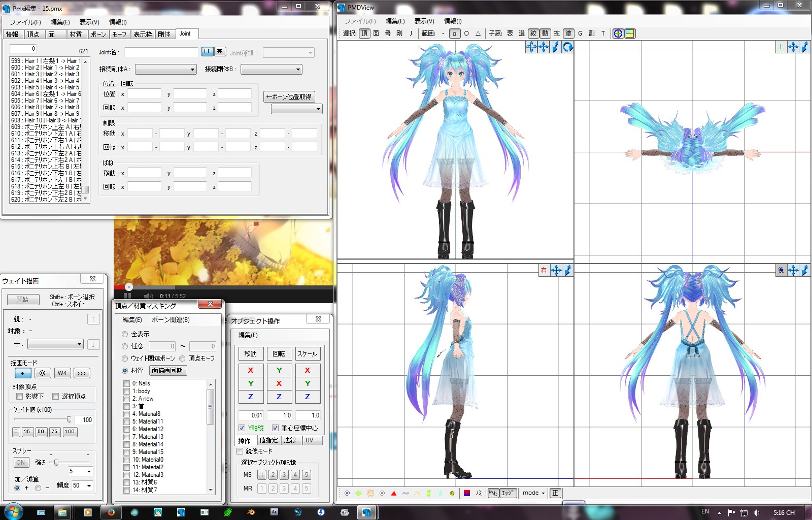Viewport: 812px width, 520px height.
Task: Click the スケール button in object operation panel
Action: (307, 354)
